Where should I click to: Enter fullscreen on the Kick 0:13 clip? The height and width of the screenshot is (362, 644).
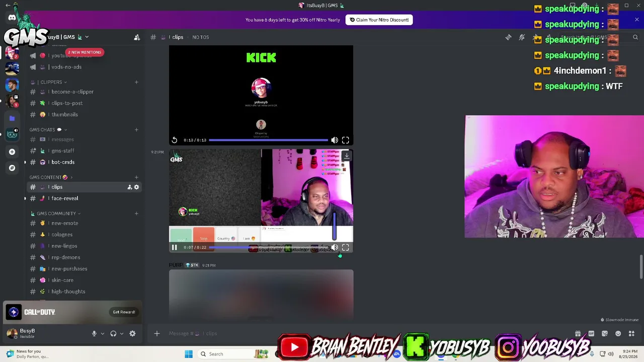click(x=346, y=140)
